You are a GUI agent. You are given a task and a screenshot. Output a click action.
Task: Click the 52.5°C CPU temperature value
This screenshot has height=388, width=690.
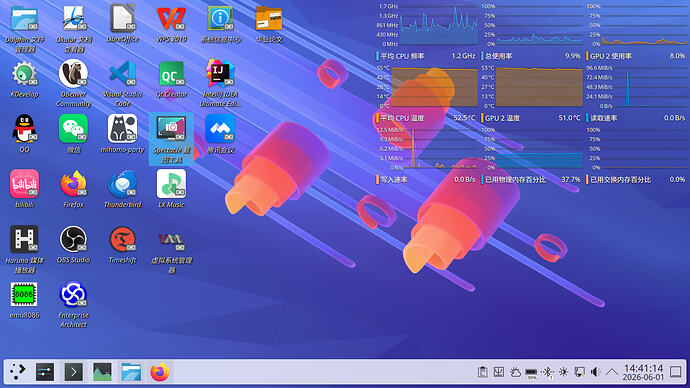(x=464, y=118)
